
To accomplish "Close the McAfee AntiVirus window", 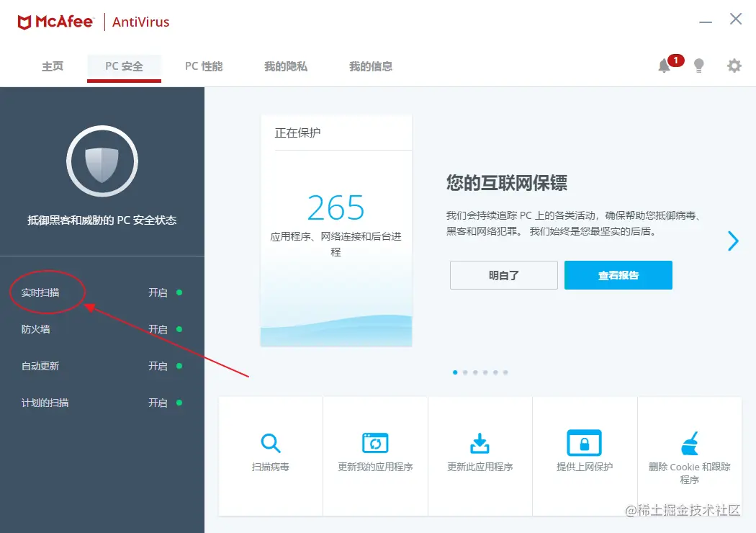I will click(736, 19).
